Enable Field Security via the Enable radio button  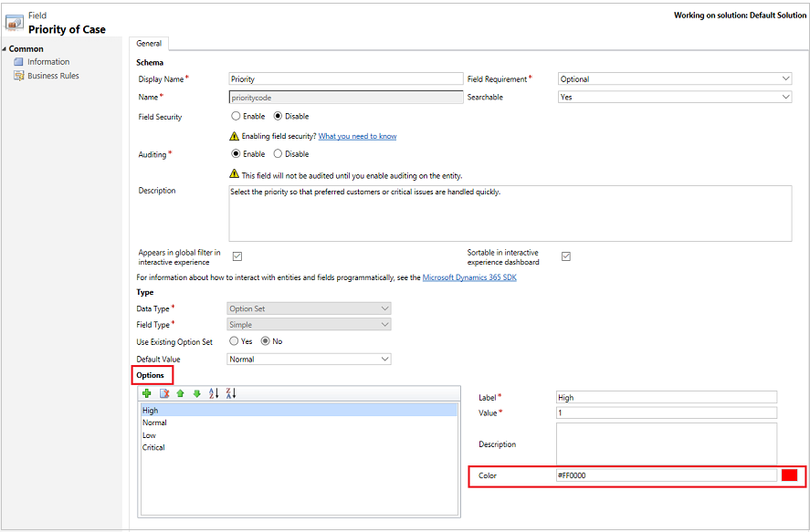tap(237, 116)
